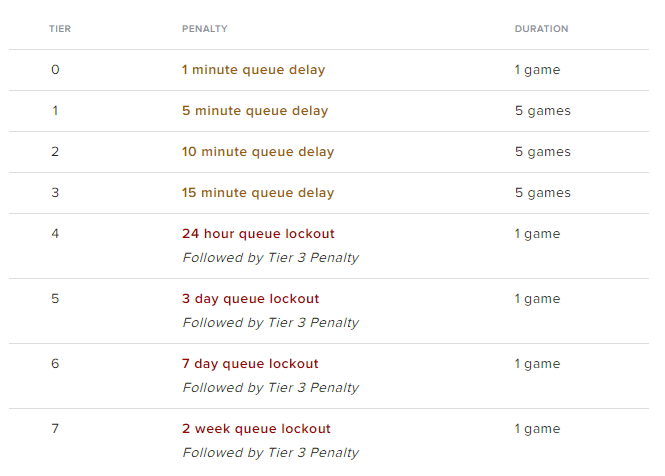
Task: Select the 1 minute queue delay text
Action: (253, 70)
